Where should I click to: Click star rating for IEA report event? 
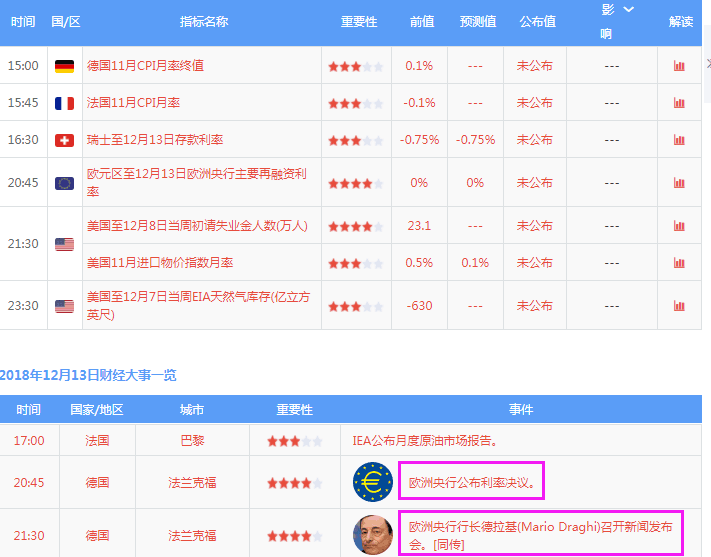(x=295, y=441)
